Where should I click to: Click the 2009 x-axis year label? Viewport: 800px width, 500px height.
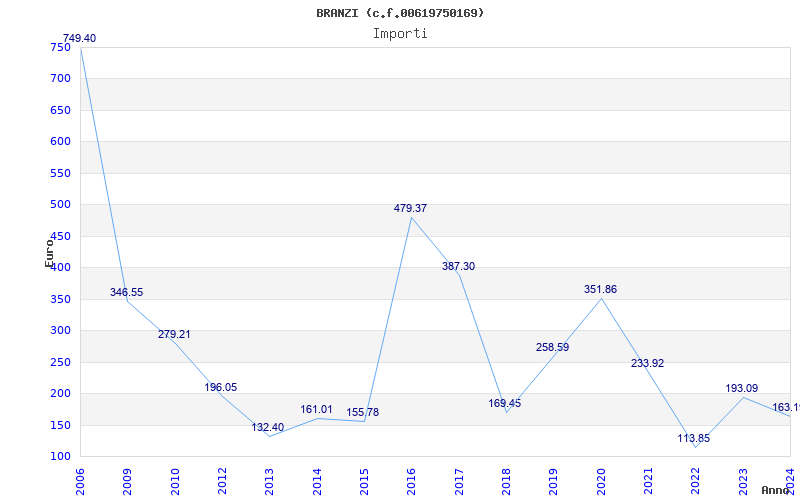(128, 482)
